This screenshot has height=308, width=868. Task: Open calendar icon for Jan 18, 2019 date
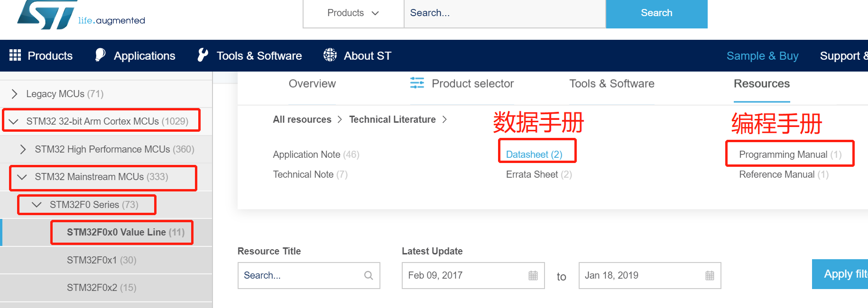coord(710,275)
